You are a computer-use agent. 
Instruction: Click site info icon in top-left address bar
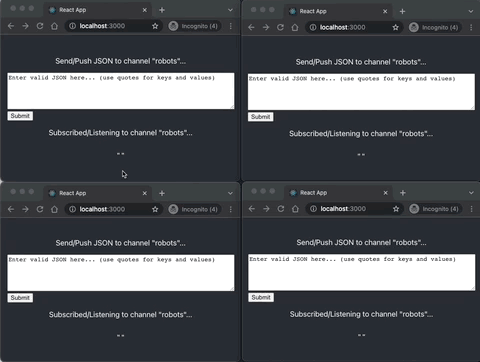[72, 26]
